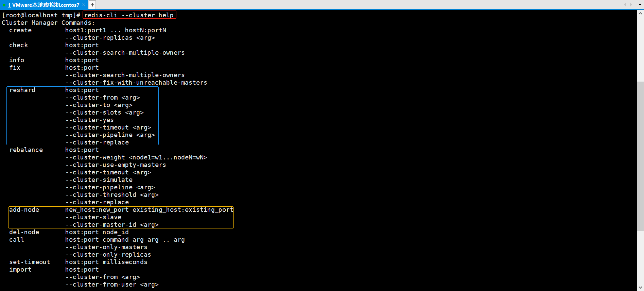The height and width of the screenshot is (291, 644).
Task: Click the '--cluster-slots <arg>' option
Action: click(105, 113)
